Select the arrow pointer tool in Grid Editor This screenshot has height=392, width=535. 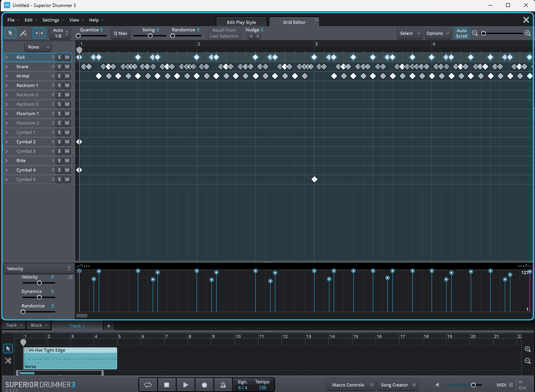point(10,33)
